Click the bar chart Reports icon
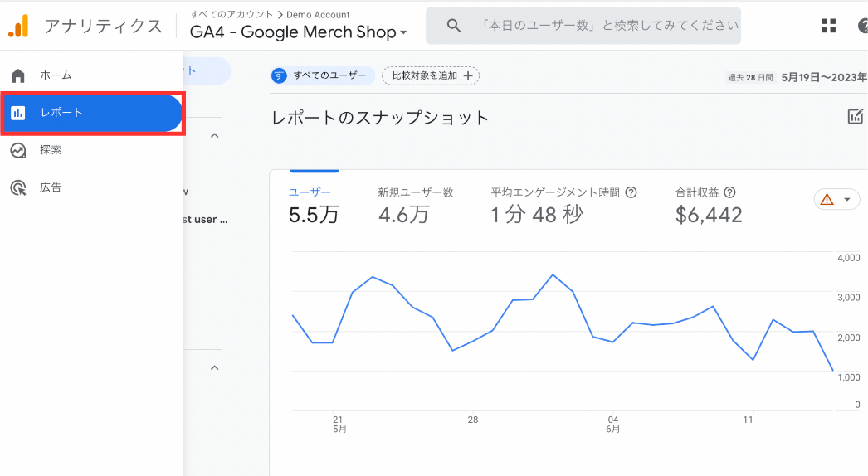 point(18,113)
